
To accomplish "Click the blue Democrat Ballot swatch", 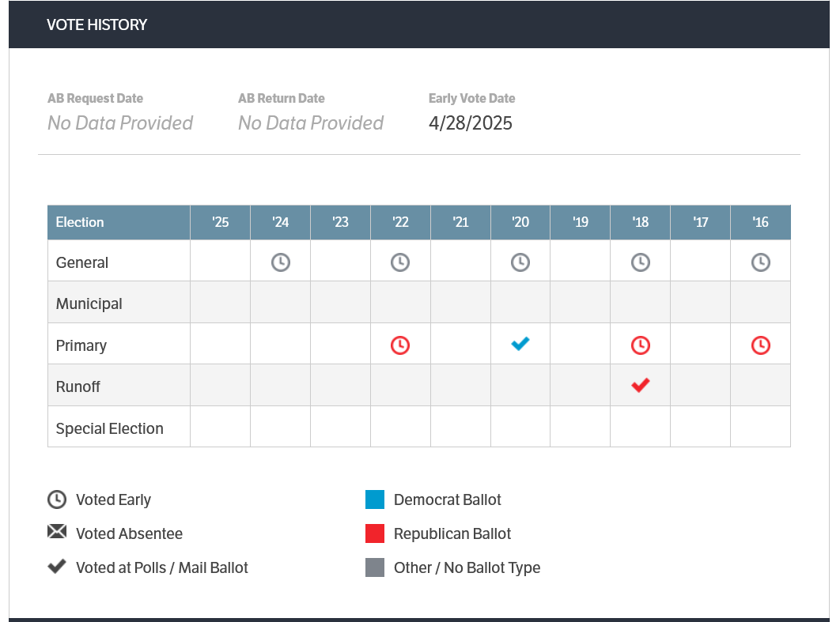I will [375, 499].
